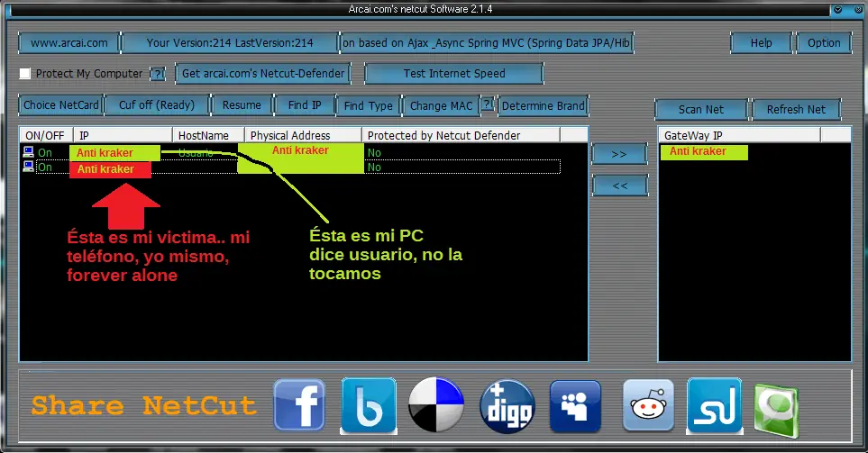The width and height of the screenshot is (868, 453).
Task: Click Your Version:214 LastVersion:214 button
Action: (x=230, y=42)
